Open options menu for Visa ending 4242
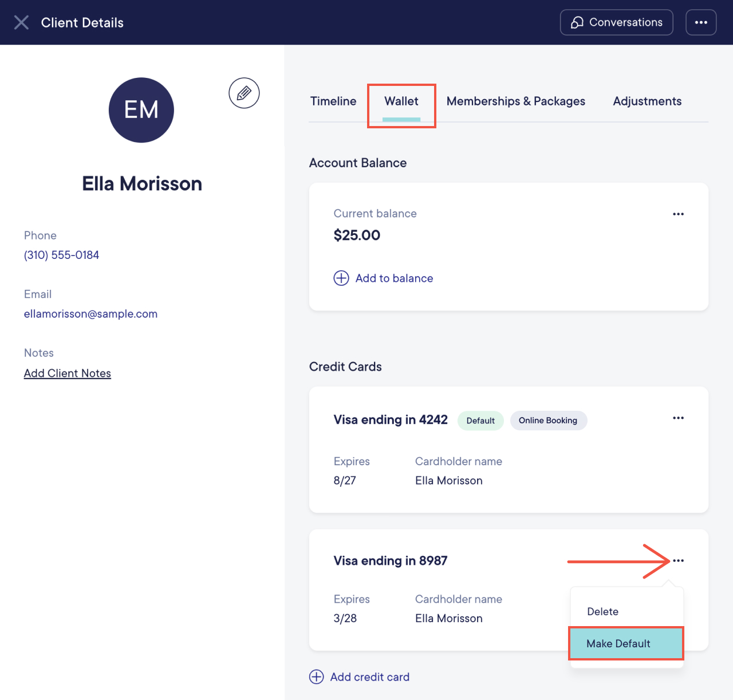Image resolution: width=733 pixels, height=700 pixels. (678, 418)
